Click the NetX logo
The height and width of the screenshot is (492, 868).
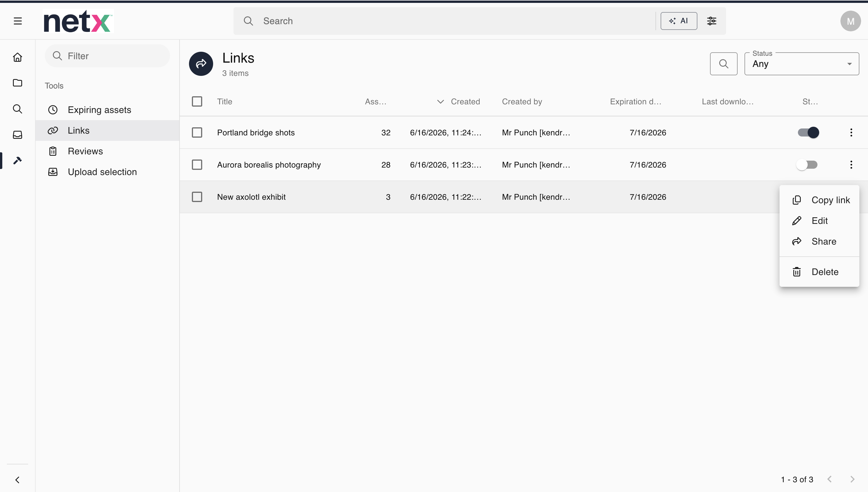click(78, 21)
